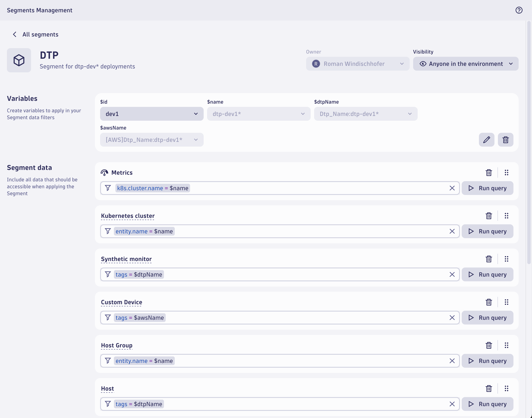
Task: Delete the Host Group section using its trash icon
Action: pos(489,345)
